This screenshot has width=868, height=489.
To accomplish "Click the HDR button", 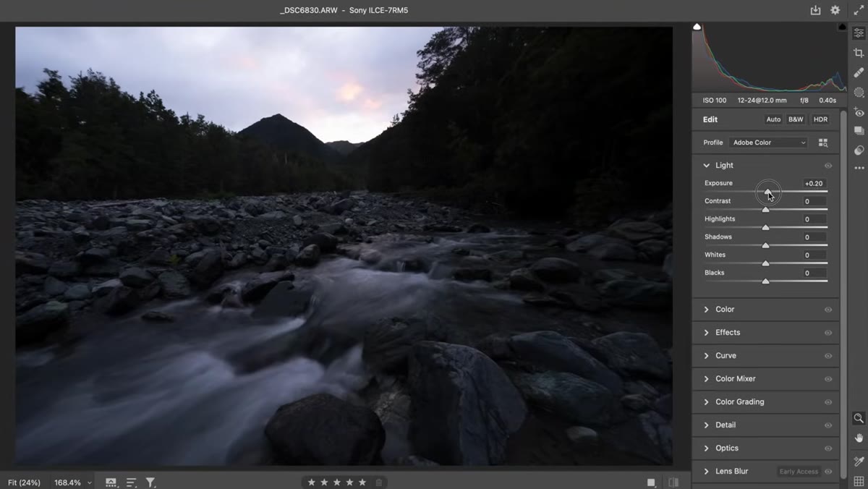I will coord(820,119).
